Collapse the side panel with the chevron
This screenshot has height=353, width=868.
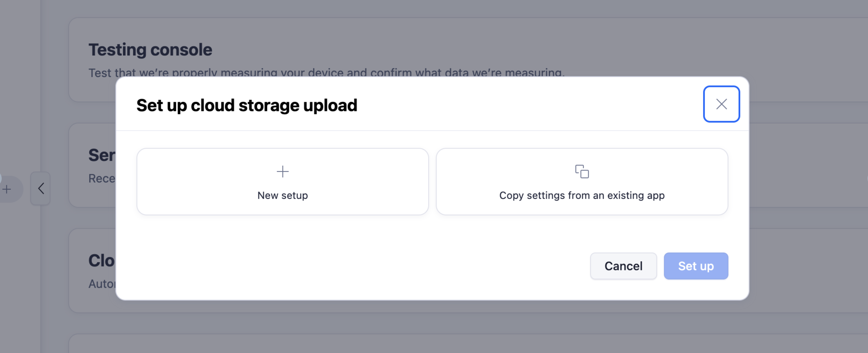[41, 189]
